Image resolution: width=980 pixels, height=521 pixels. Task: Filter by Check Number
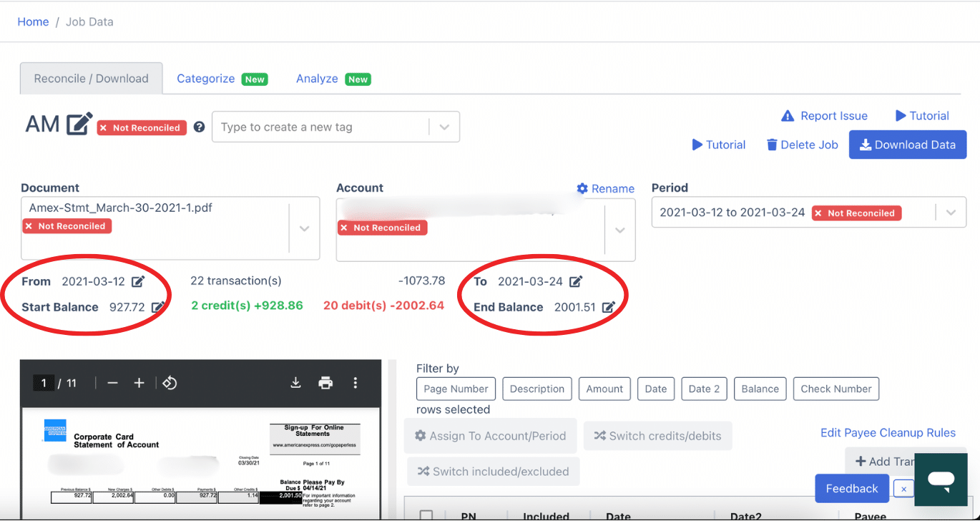(836, 389)
